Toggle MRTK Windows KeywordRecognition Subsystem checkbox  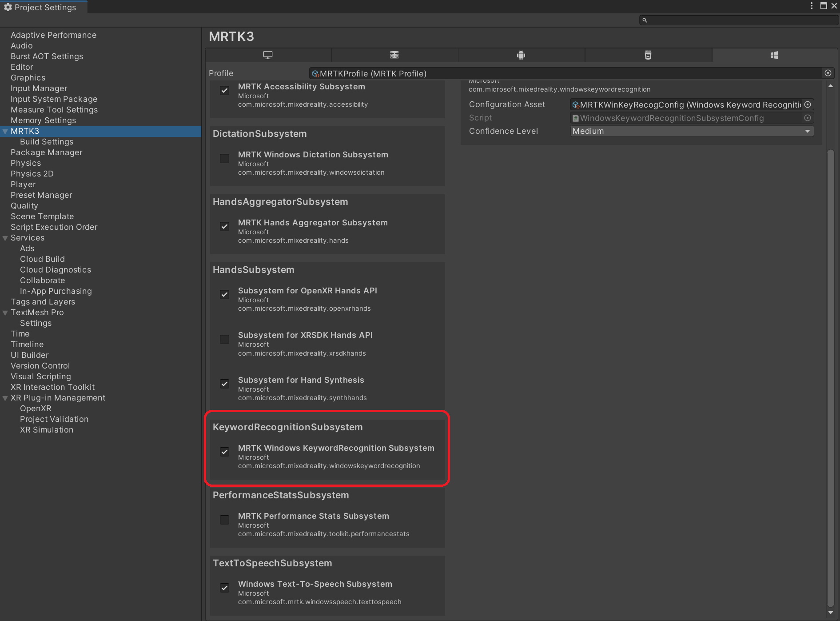(x=225, y=452)
